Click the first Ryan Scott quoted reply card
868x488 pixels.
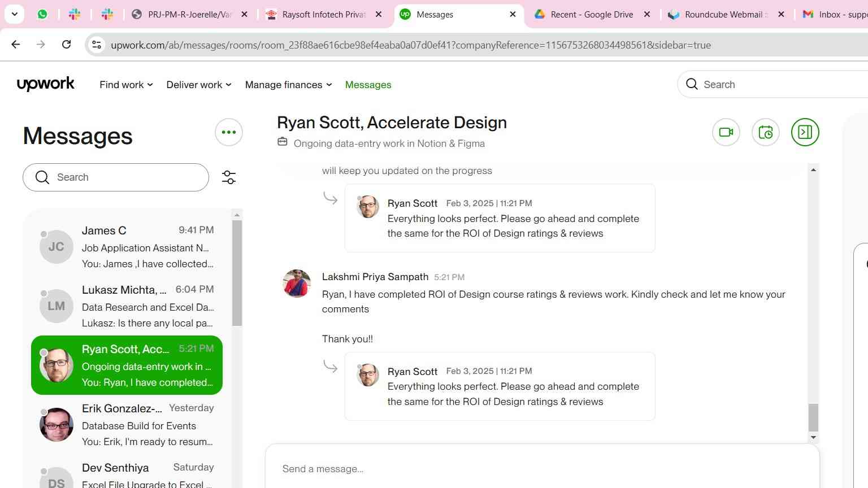pyautogui.click(x=500, y=218)
